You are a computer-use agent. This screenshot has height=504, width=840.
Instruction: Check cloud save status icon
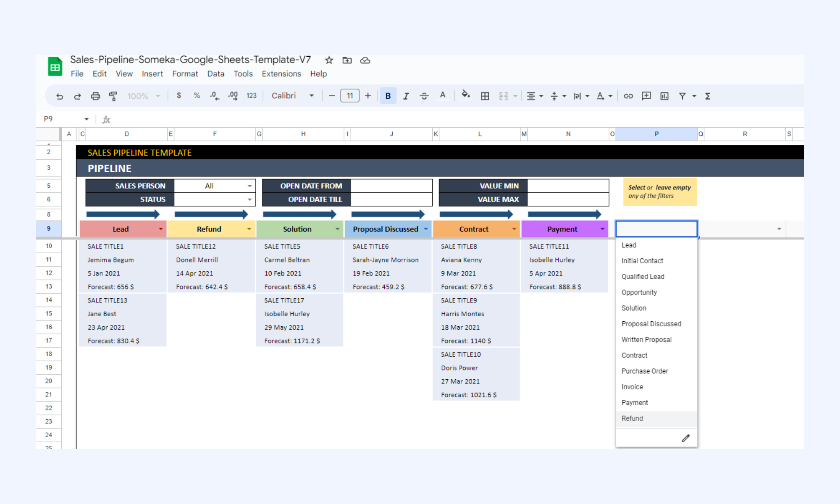coord(365,60)
